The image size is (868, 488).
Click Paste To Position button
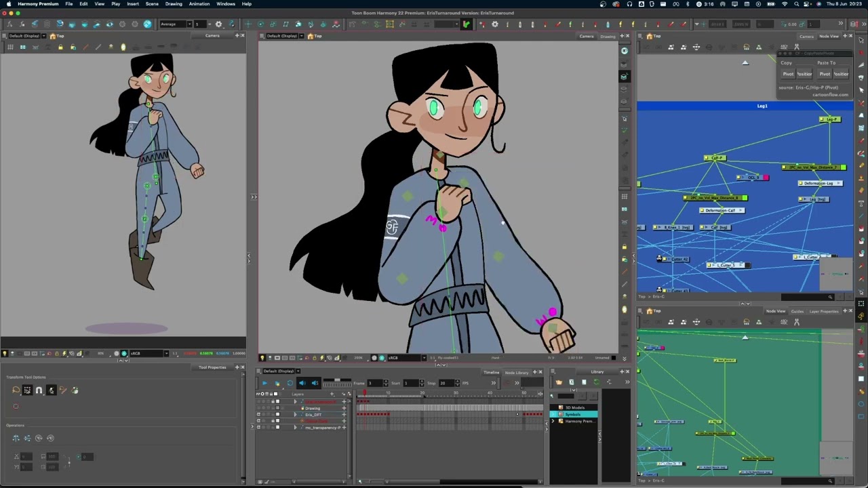tap(842, 74)
